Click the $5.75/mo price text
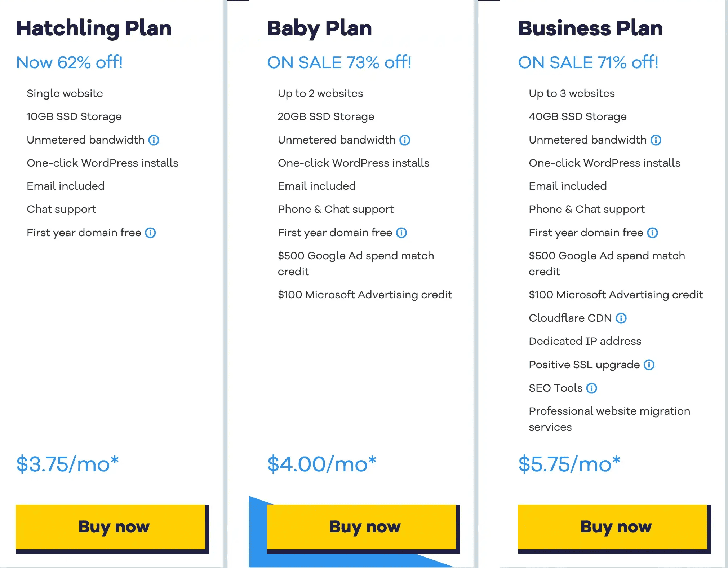The image size is (728, 568). 569,464
